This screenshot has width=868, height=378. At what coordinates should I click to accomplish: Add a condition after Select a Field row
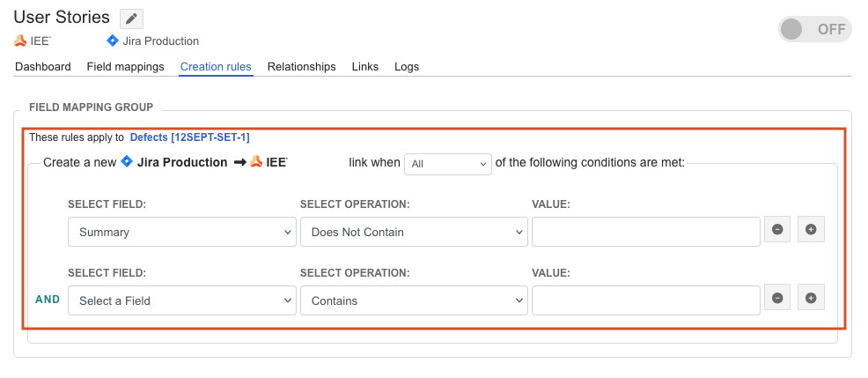click(x=811, y=298)
